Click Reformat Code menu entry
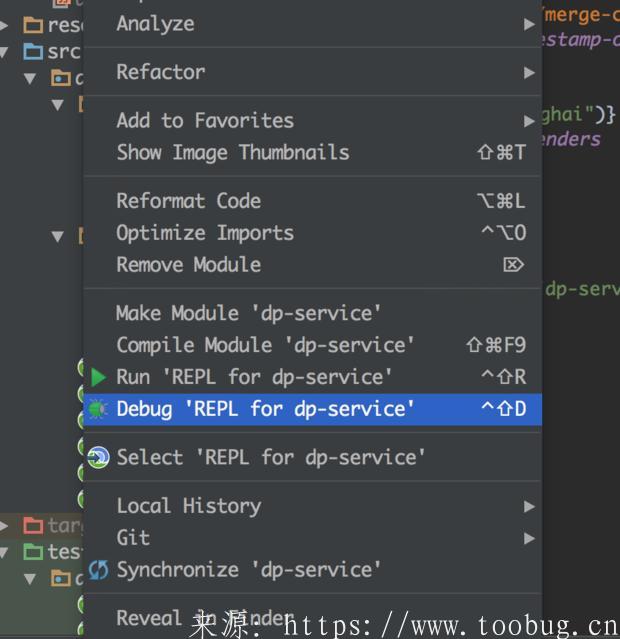The image size is (620, 639). (x=313, y=201)
